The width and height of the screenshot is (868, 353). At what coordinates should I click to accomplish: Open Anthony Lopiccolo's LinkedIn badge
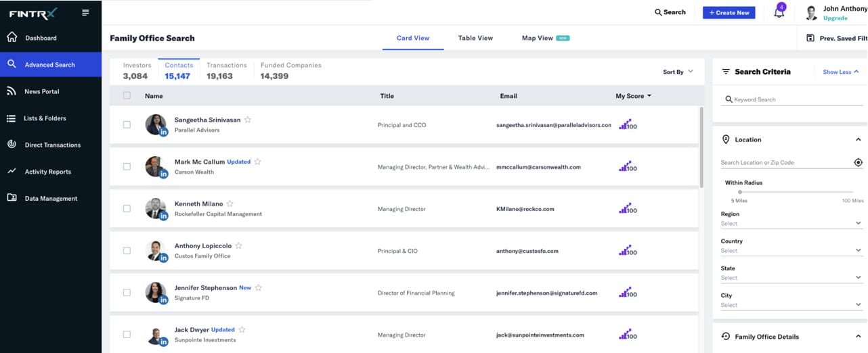coord(163,258)
